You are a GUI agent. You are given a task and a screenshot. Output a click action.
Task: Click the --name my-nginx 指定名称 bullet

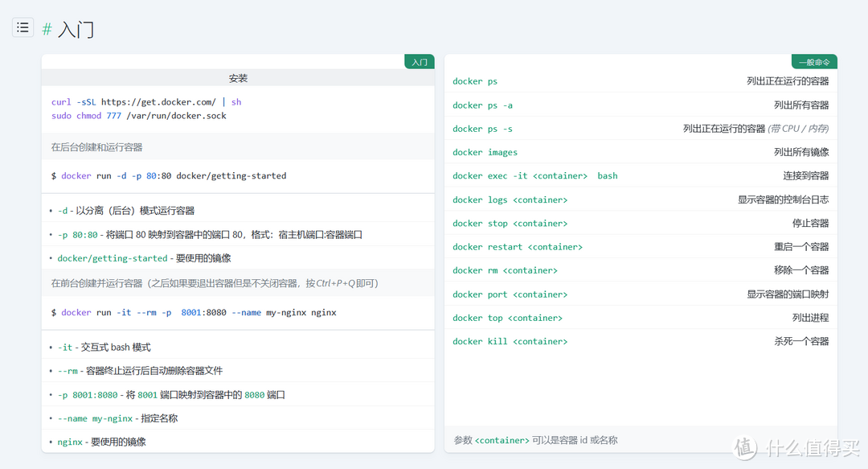click(x=117, y=418)
